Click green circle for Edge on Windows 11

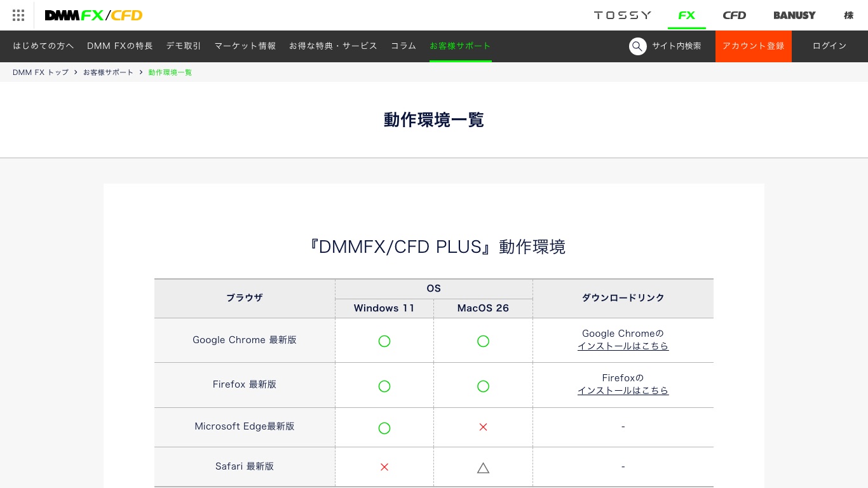pyautogui.click(x=384, y=428)
